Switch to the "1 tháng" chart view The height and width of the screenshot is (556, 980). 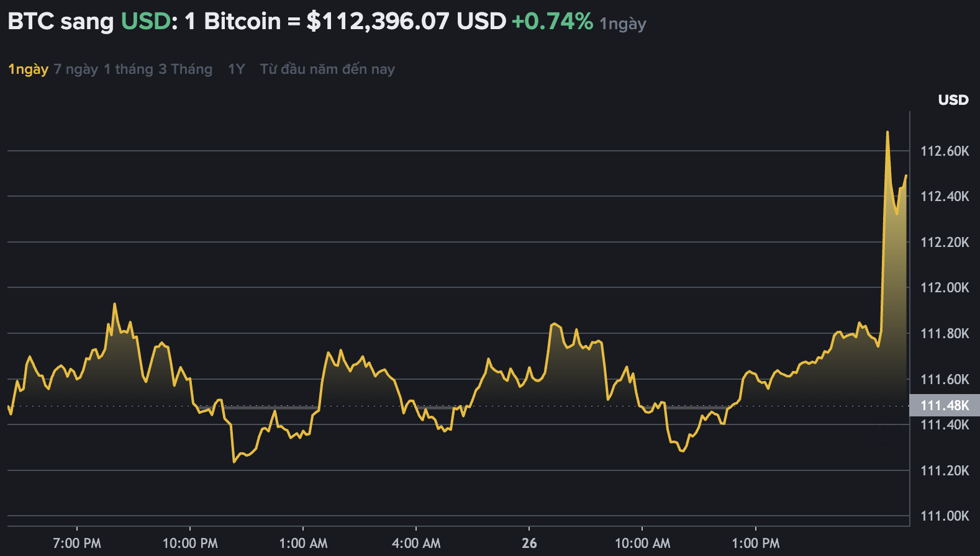pos(129,69)
